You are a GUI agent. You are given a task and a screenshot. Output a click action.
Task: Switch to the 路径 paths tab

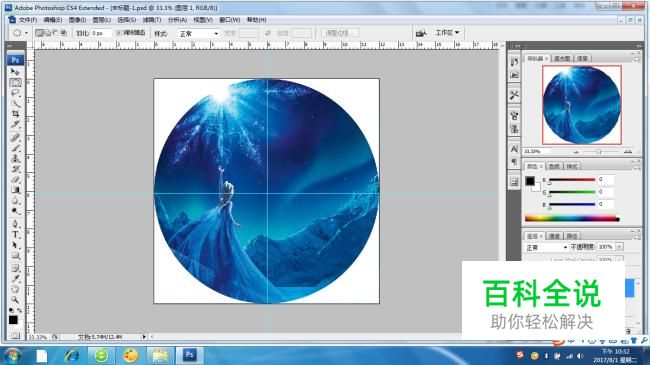(x=572, y=236)
